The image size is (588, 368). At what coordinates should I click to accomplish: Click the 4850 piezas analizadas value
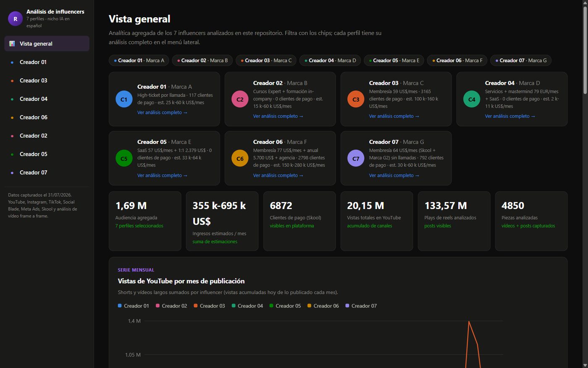pos(513,206)
